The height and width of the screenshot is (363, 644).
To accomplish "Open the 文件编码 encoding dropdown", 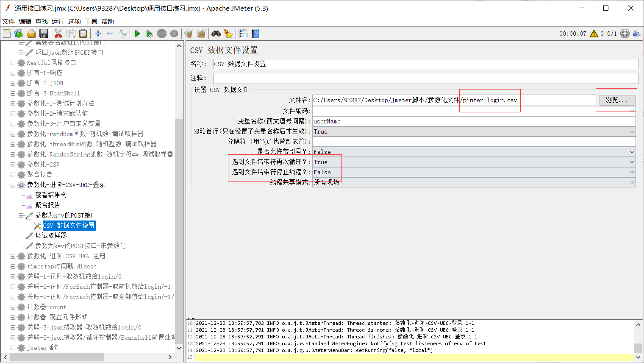I will pyautogui.click(x=474, y=111).
